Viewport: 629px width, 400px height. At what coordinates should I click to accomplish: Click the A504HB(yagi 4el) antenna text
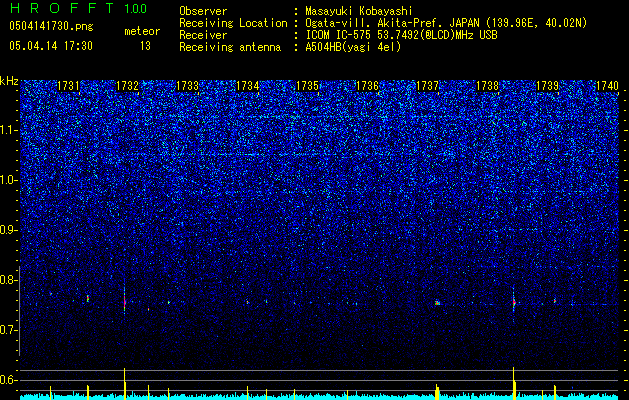coord(353,47)
